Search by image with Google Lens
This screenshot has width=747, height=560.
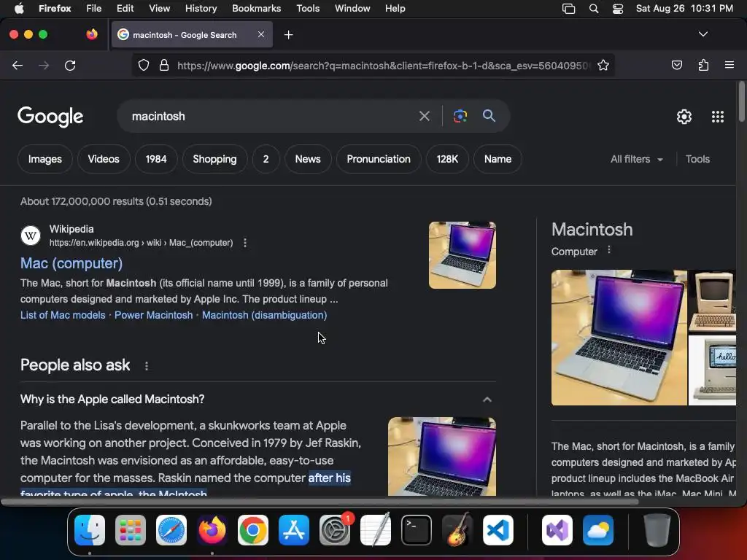click(460, 116)
